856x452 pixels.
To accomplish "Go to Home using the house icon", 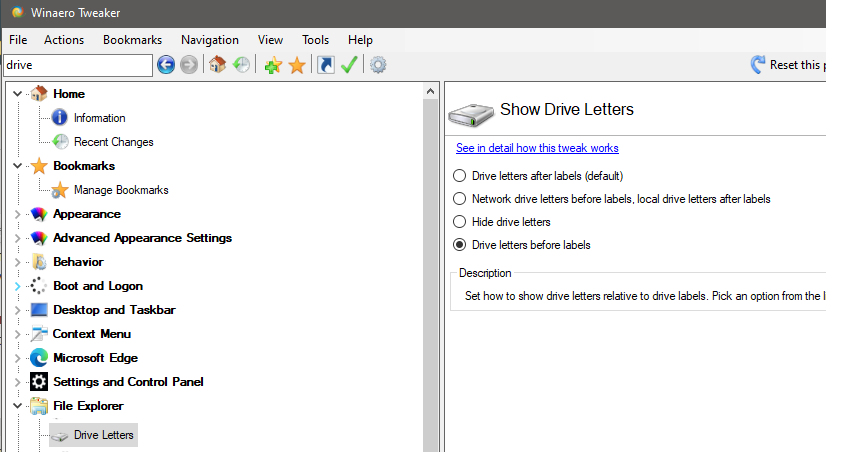I will (217, 65).
